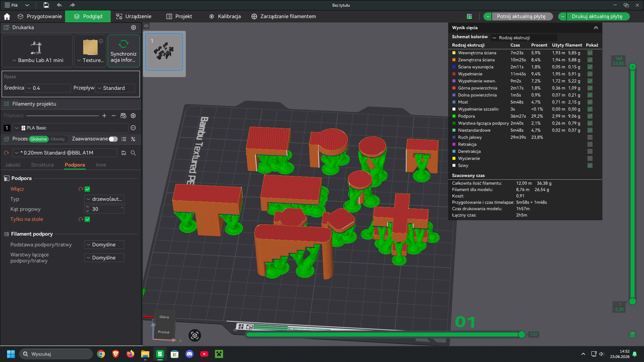Reset the Tylko na stole setting
The height and width of the screenshot is (362, 644).
[x=81, y=219]
